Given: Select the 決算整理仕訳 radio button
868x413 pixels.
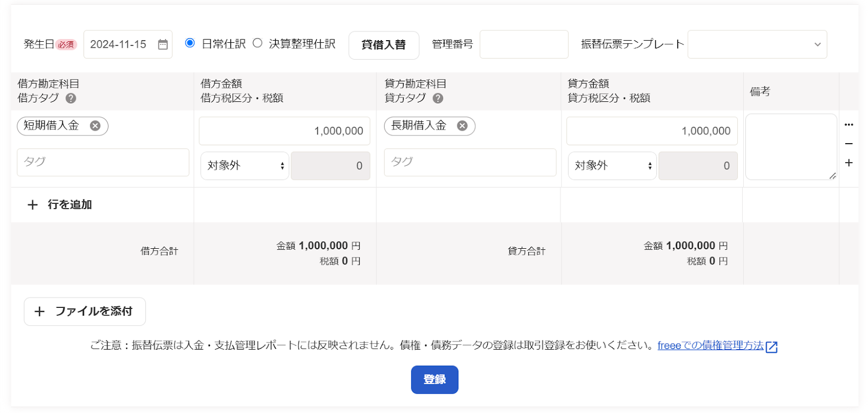Looking at the screenshot, I should (258, 43).
